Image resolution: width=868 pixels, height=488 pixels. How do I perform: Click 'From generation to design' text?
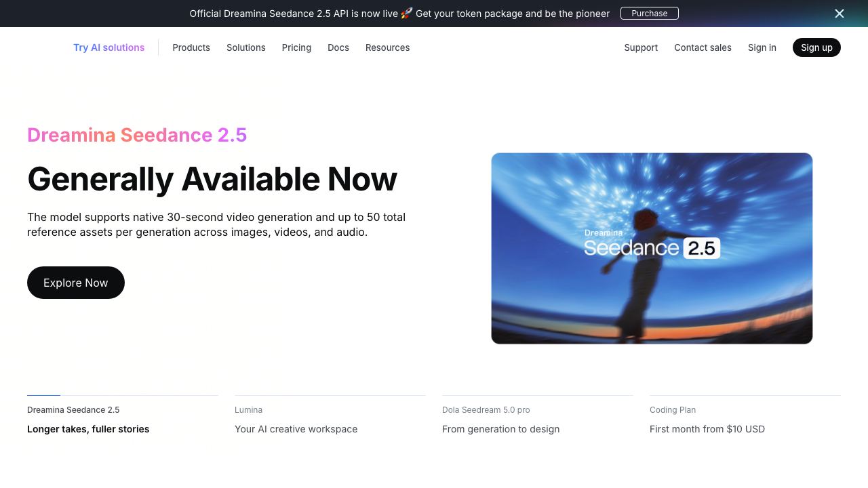pos(500,429)
